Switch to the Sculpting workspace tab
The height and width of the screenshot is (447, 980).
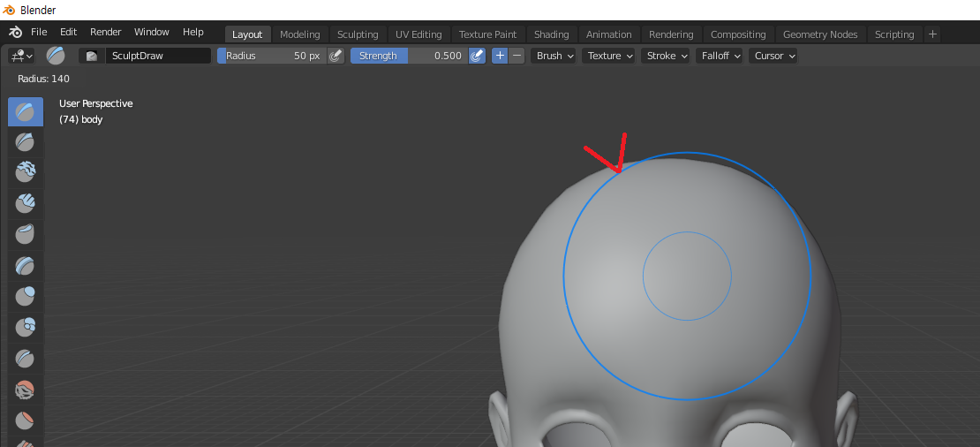click(358, 34)
